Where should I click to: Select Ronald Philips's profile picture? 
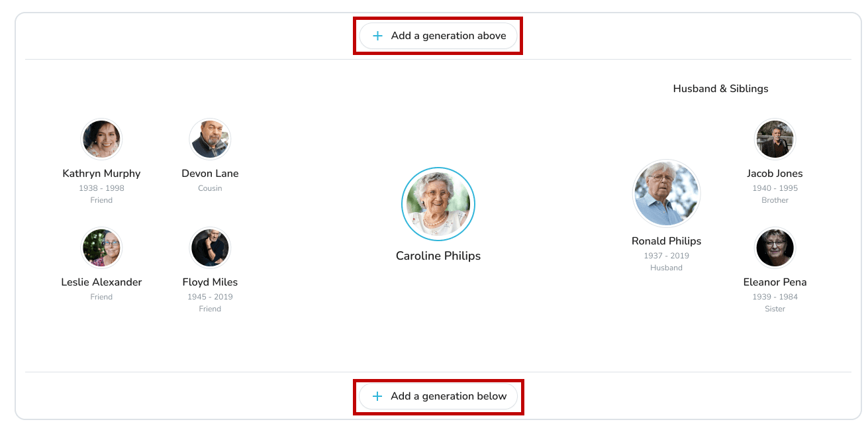pos(666,193)
